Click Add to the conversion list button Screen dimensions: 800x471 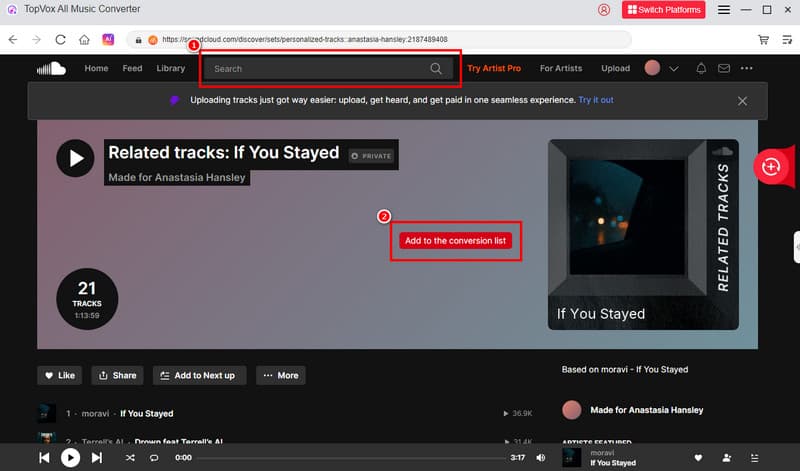(455, 241)
